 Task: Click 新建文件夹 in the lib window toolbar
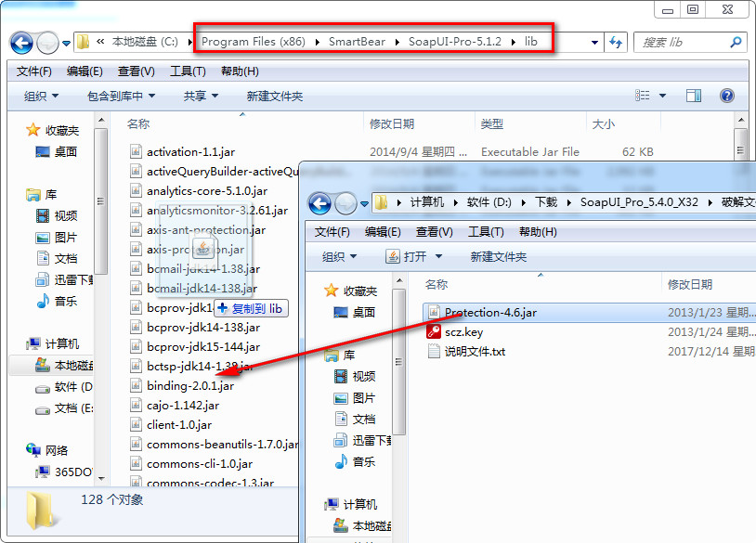tap(275, 96)
